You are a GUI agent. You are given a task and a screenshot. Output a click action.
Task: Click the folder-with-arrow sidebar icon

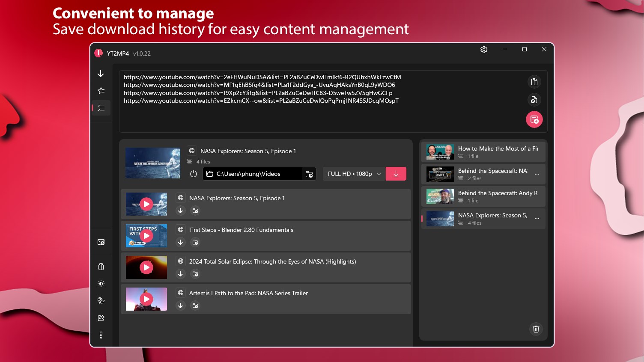[x=101, y=242]
